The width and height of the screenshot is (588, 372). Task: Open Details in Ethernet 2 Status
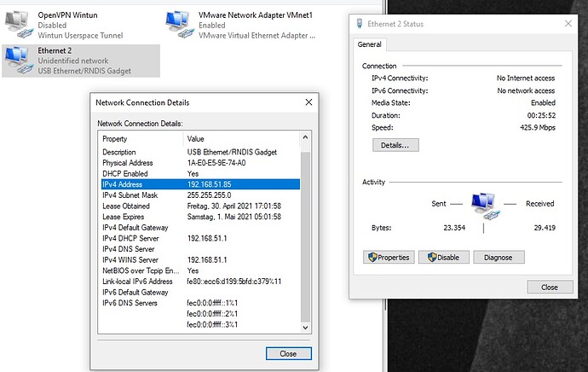395,145
